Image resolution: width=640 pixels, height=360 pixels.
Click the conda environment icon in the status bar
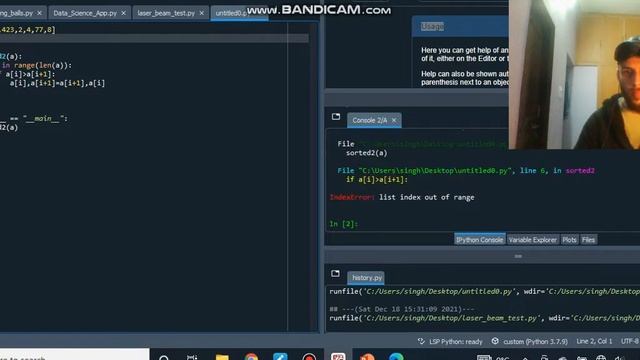pos(495,341)
